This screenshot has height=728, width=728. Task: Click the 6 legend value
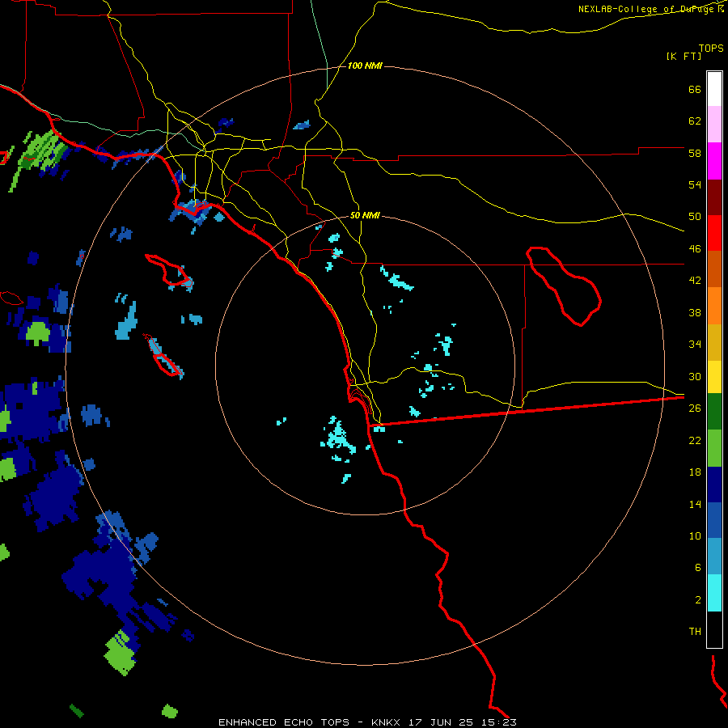[x=698, y=568]
